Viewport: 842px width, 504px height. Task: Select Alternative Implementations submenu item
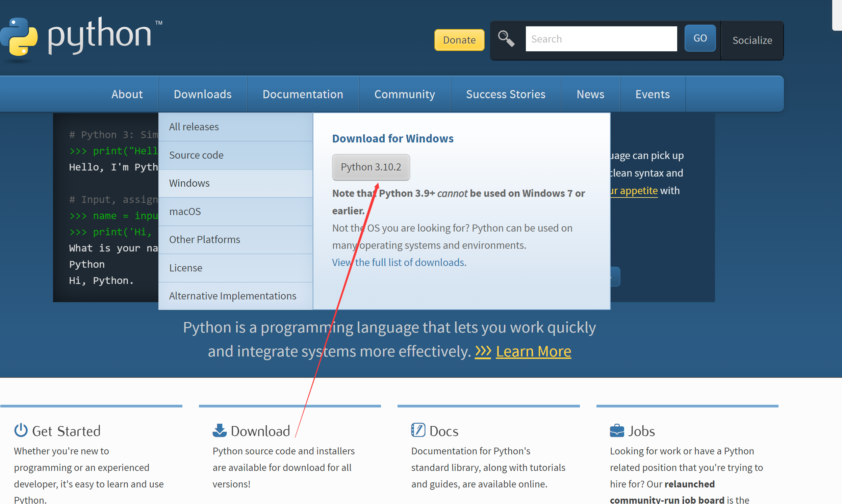point(235,296)
